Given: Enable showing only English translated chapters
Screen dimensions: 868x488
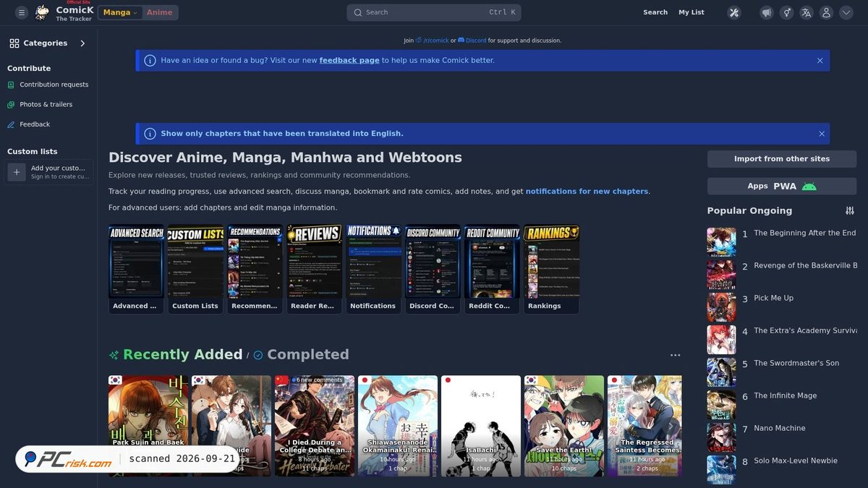Looking at the screenshot, I should tap(282, 134).
